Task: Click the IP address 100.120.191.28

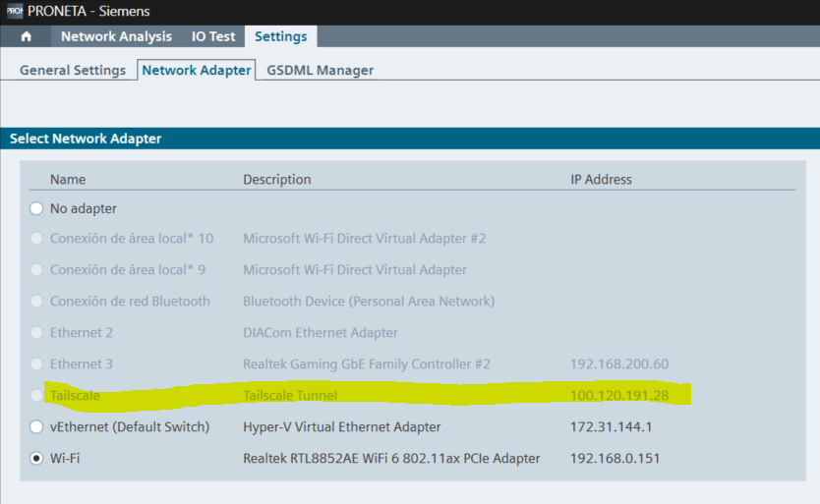Action: point(619,395)
